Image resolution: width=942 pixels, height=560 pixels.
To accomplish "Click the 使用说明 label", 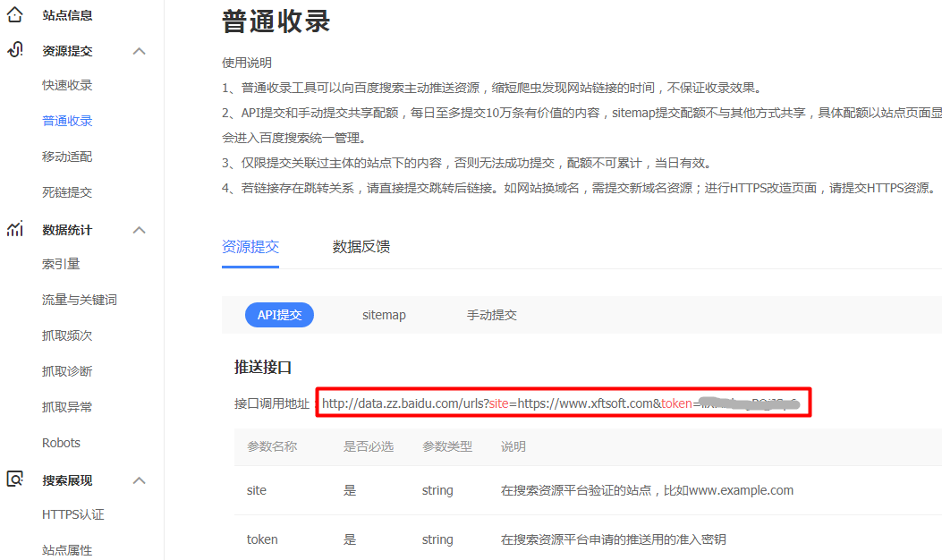I will tap(247, 63).
